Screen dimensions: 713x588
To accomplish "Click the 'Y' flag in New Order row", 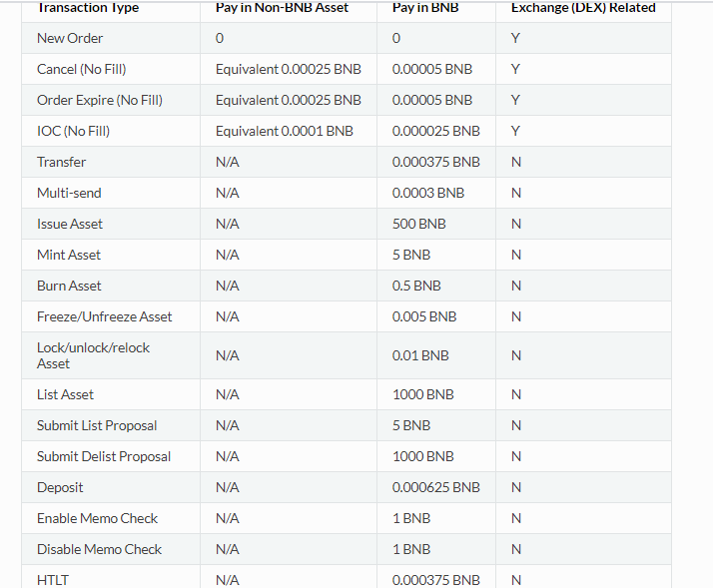I will pyautogui.click(x=515, y=38).
